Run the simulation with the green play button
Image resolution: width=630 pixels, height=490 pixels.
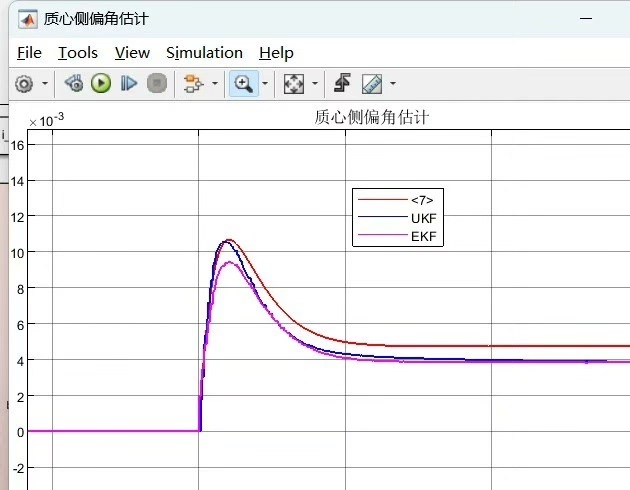coord(101,84)
